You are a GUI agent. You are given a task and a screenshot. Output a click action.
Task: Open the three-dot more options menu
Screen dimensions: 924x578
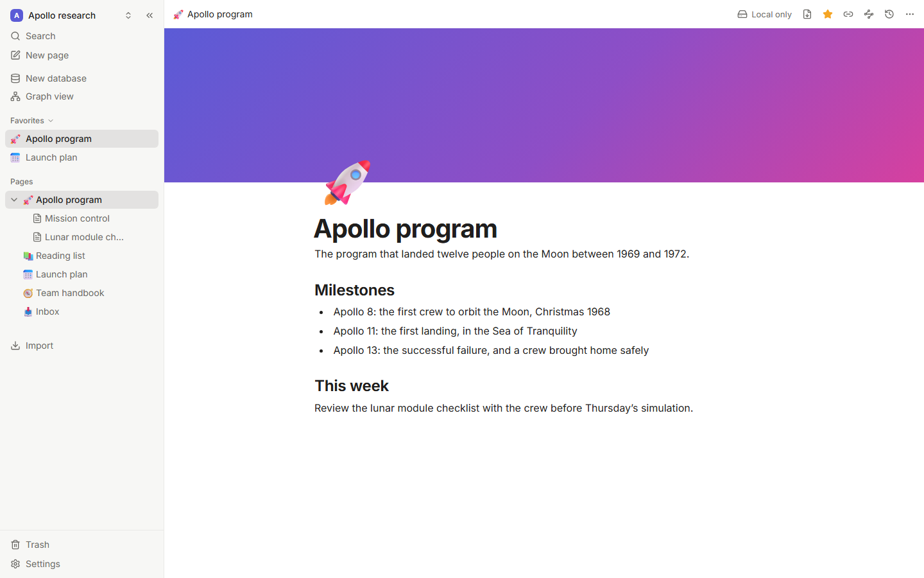910,14
